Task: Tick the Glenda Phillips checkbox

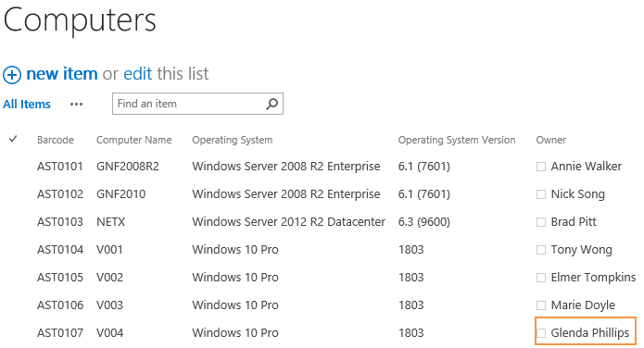Action: click(541, 333)
